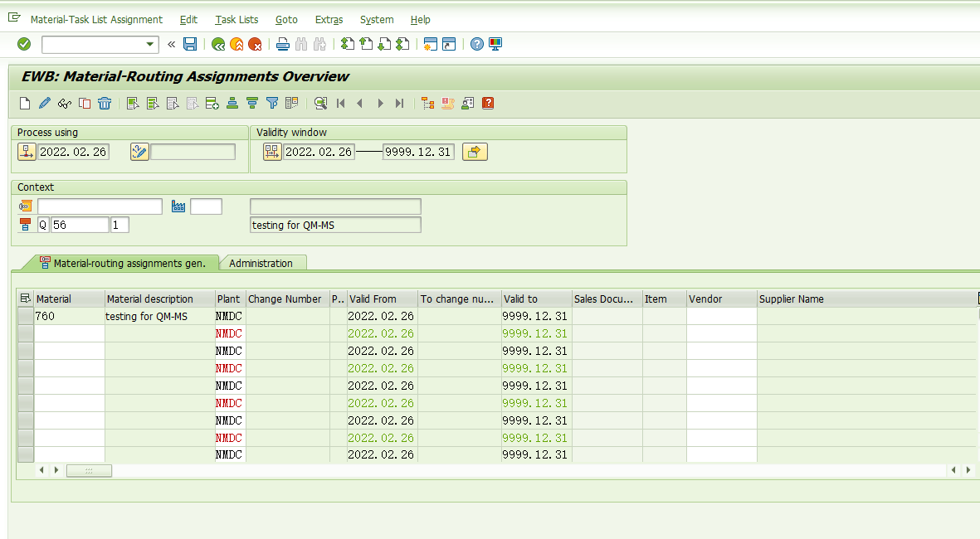This screenshot has height=539, width=980.
Task: Click the green Enter checkmark icon
Action: coord(24,44)
